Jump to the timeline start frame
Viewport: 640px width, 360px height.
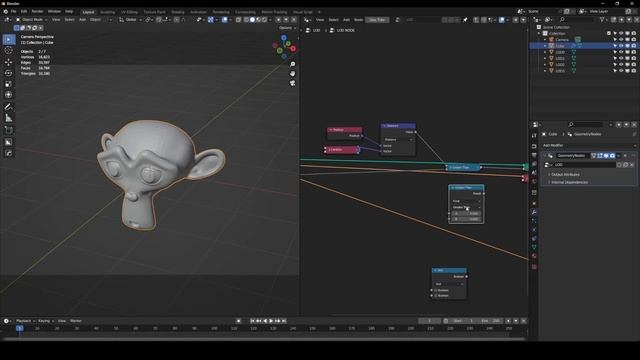point(252,321)
